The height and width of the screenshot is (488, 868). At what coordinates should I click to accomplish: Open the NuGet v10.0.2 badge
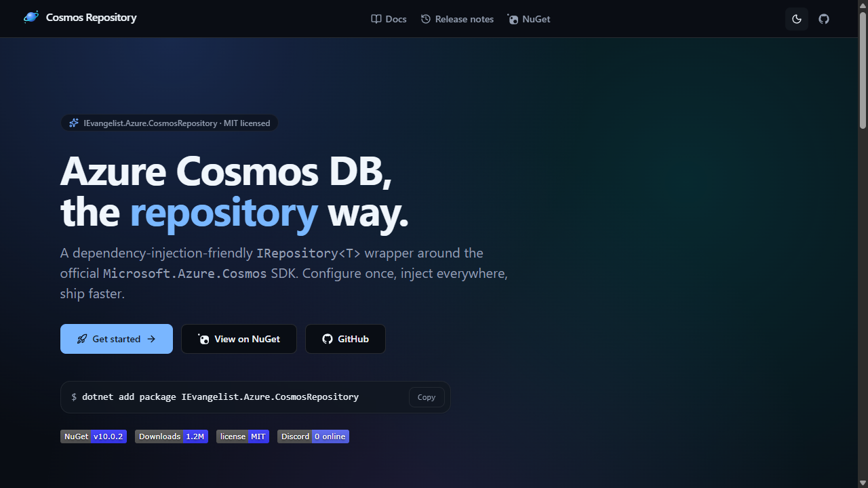point(94,436)
